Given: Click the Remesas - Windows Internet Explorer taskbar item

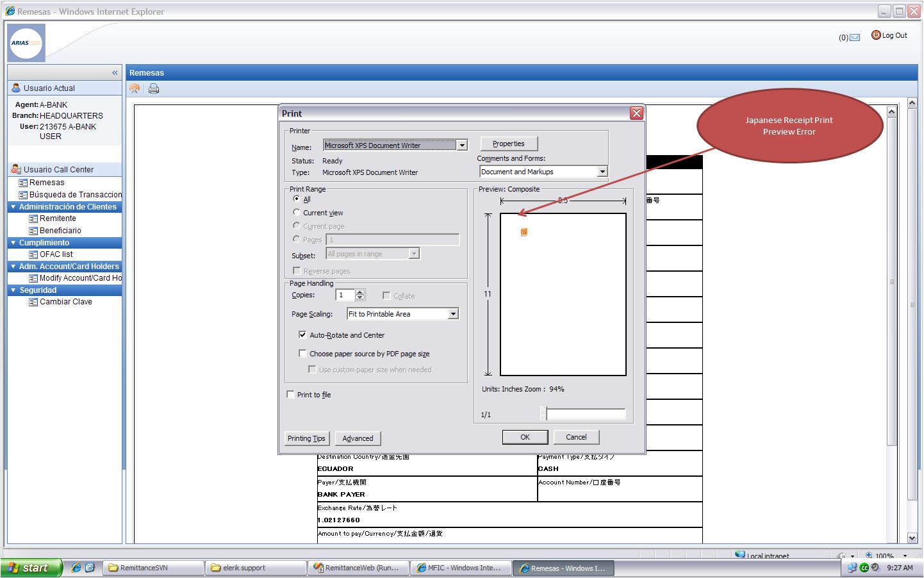Looking at the screenshot, I should [x=563, y=568].
